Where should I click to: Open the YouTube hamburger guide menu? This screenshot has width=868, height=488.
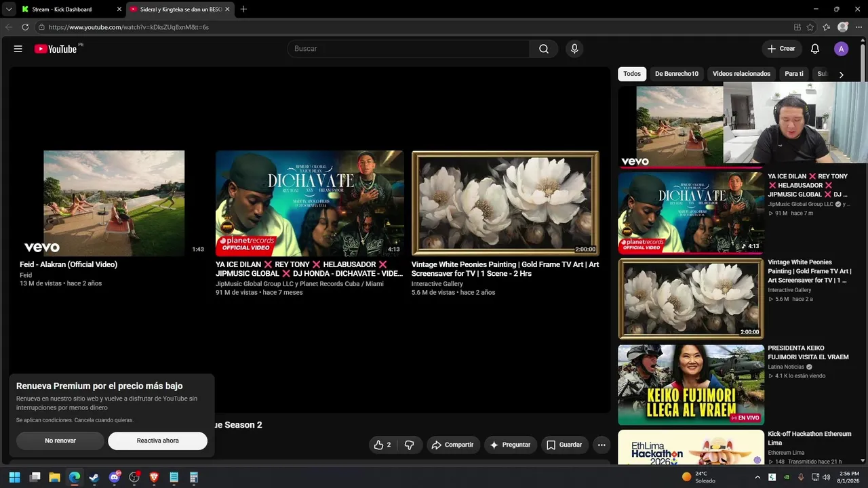[18, 49]
